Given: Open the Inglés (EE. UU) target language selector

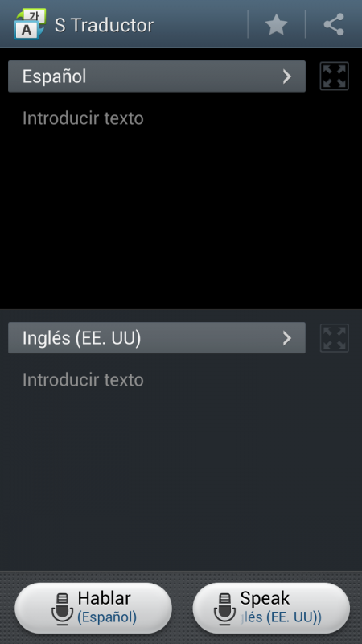Looking at the screenshot, I should point(157,337).
